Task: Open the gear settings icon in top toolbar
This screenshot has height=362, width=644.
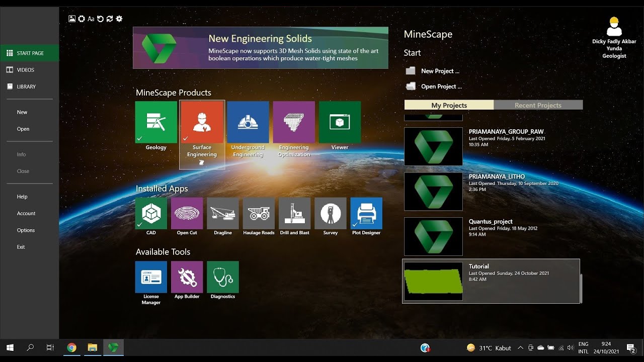Action: tap(119, 19)
